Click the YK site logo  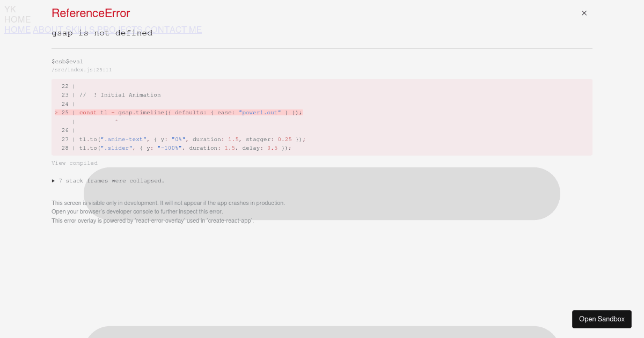pyautogui.click(x=10, y=9)
